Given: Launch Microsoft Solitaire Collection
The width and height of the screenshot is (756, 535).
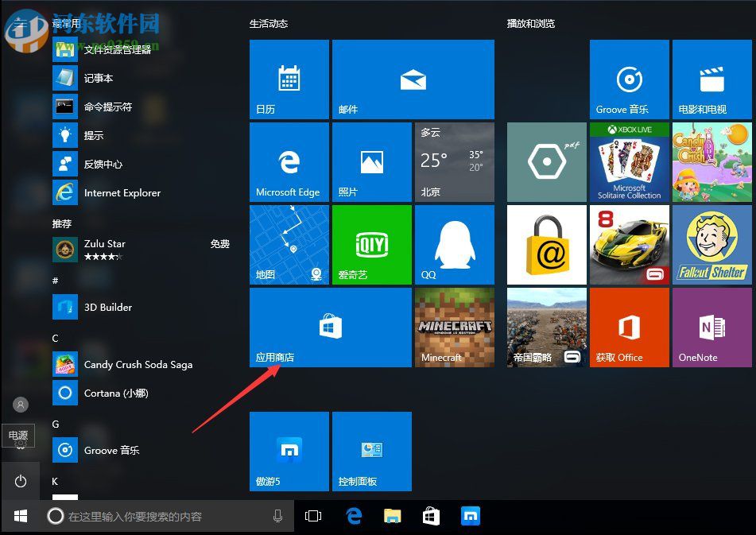Looking at the screenshot, I should pos(629,161).
